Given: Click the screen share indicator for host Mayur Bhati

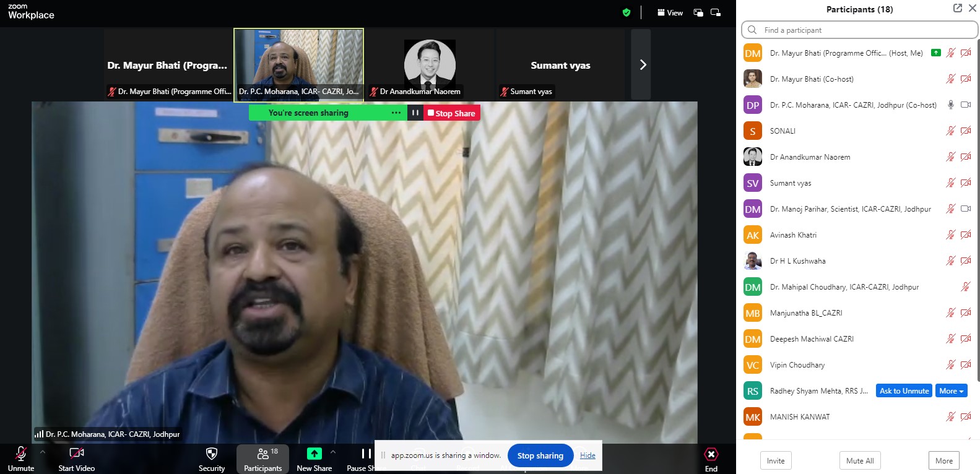Looking at the screenshot, I should click(x=936, y=53).
